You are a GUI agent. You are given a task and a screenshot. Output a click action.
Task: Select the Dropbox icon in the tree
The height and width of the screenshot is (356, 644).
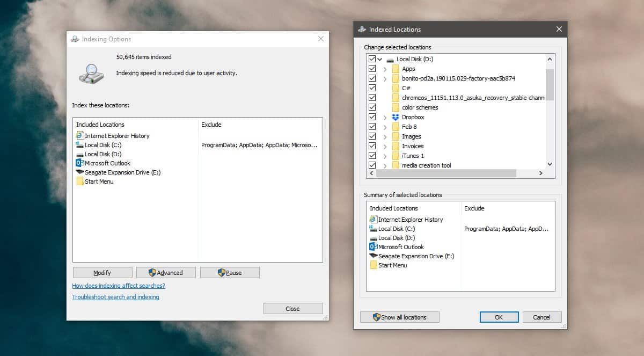tap(396, 117)
